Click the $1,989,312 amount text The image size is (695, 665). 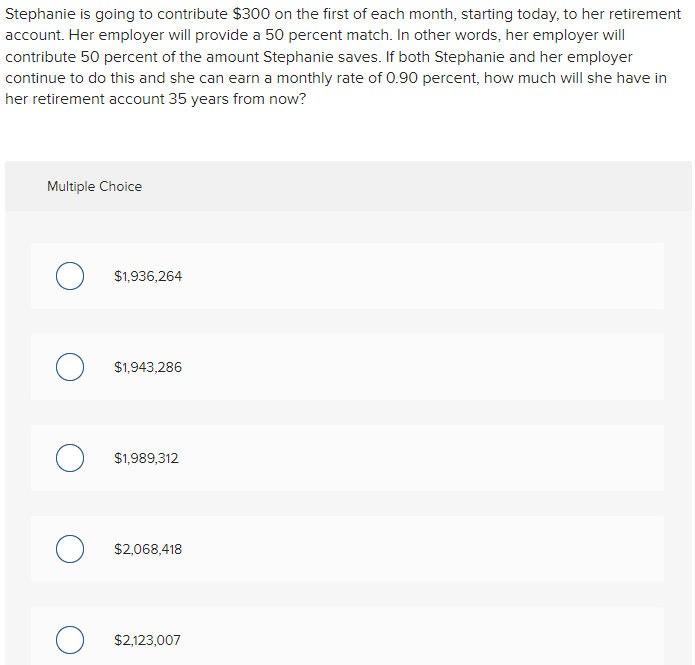coord(146,458)
